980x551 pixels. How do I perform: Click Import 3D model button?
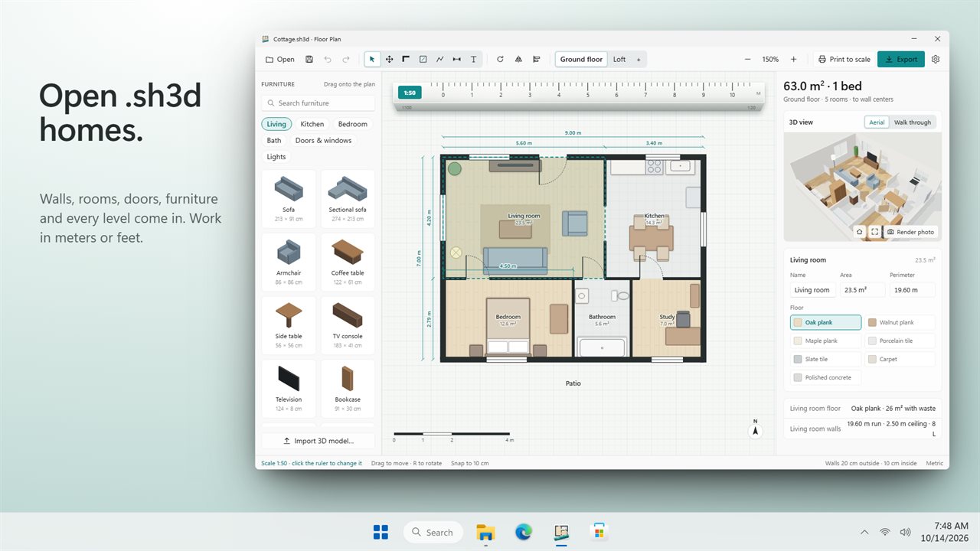click(318, 441)
